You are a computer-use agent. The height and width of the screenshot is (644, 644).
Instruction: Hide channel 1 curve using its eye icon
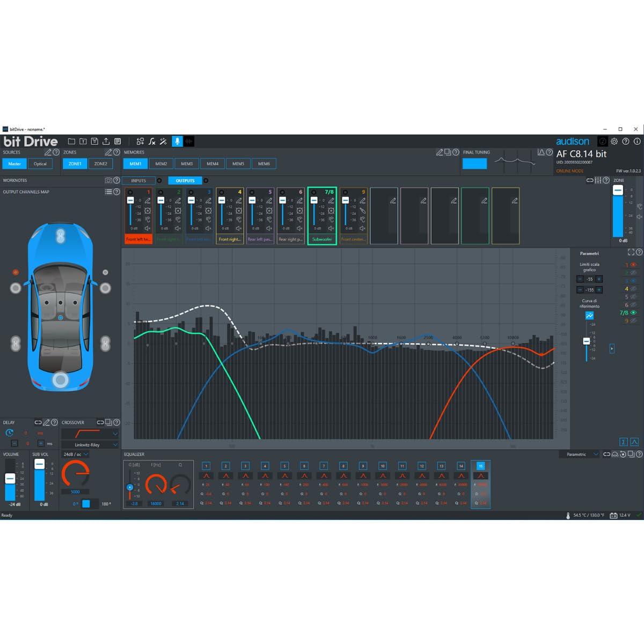coord(633,265)
